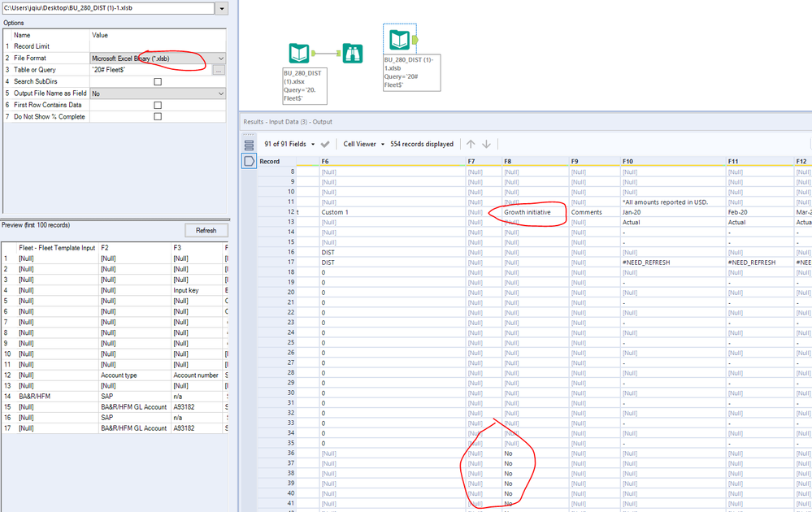Click the stacked rows messages icon in Results
This screenshot has height=512, width=812.
point(250,145)
